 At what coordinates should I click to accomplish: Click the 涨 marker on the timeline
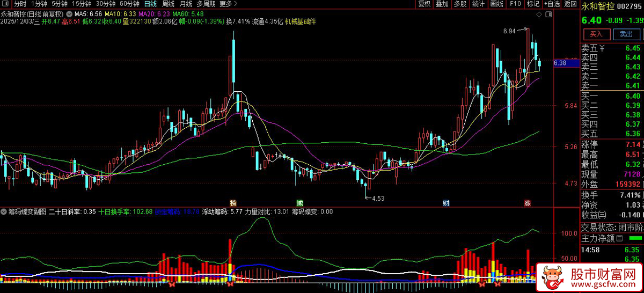coord(527,203)
